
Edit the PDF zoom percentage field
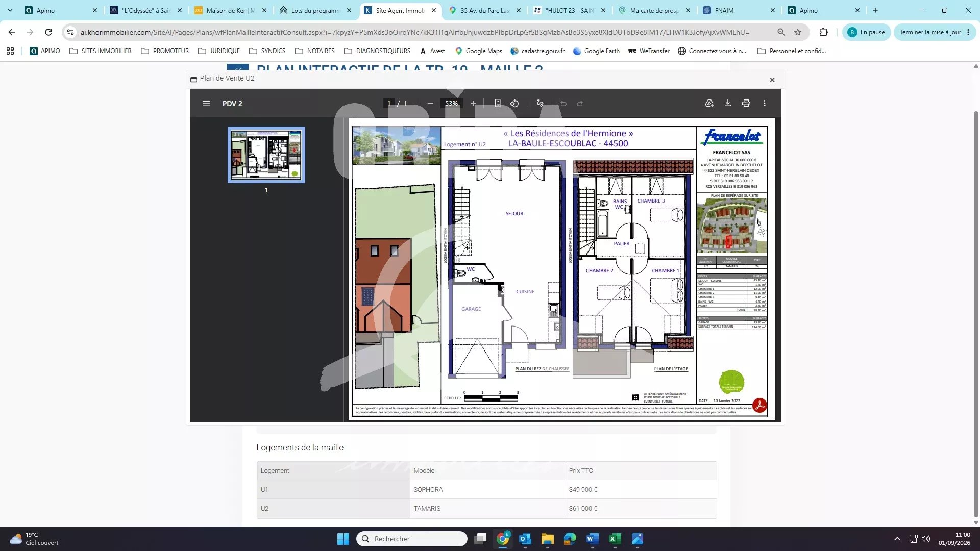452,103
